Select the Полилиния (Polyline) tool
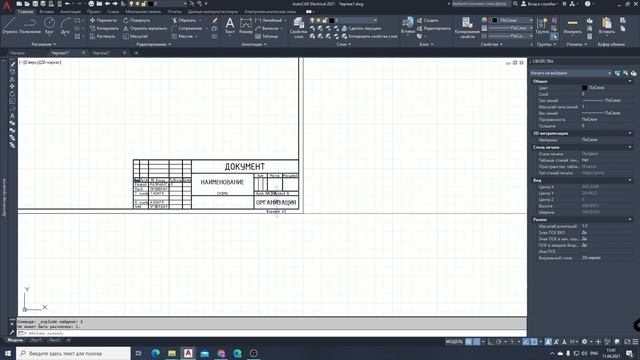The height and width of the screenshot is (360, 640). (30, 25)
